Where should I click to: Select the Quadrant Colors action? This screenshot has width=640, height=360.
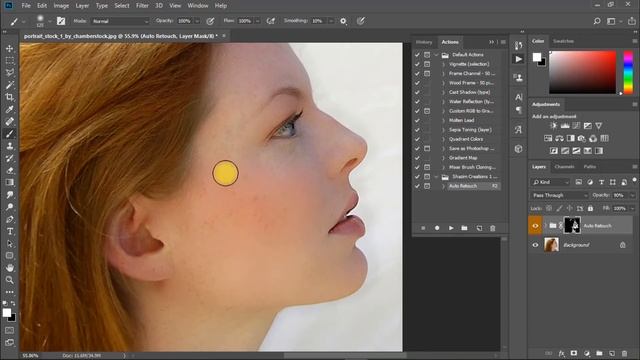[466, 139]
